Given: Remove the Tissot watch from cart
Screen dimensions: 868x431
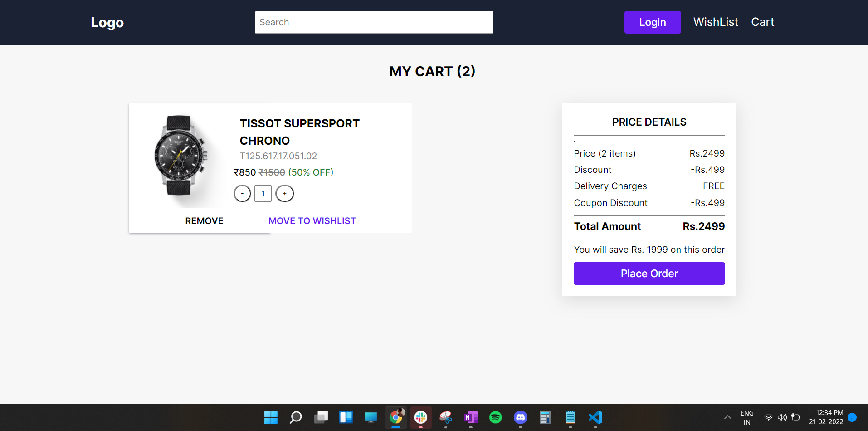Looking at the screenshot, I should (x=204, y=221).
